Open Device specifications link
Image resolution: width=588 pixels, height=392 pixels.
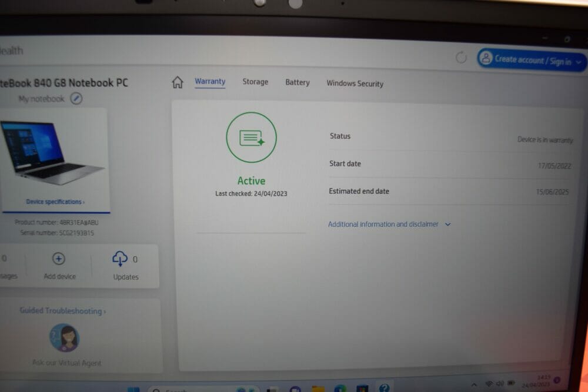(x=55, y=202)
